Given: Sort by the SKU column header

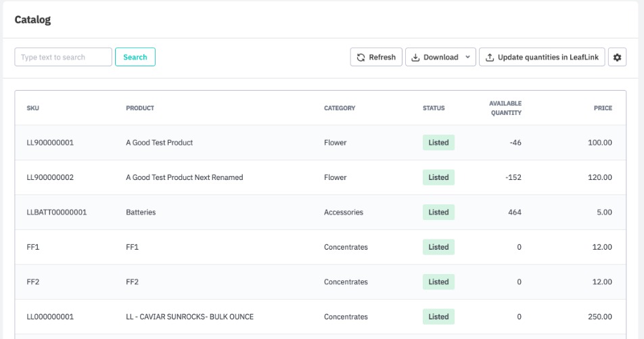Looking at the screenshot, I should (x=33, y=108).
